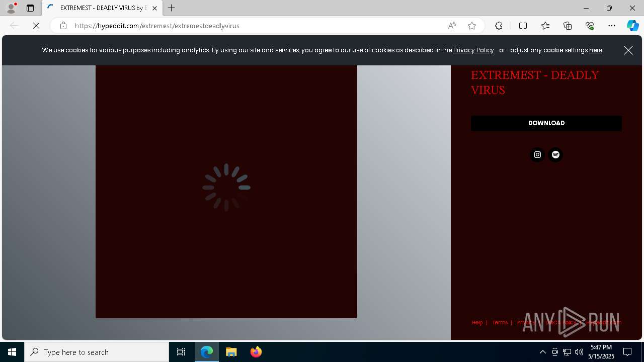Open Copilot sidebar

633,26
